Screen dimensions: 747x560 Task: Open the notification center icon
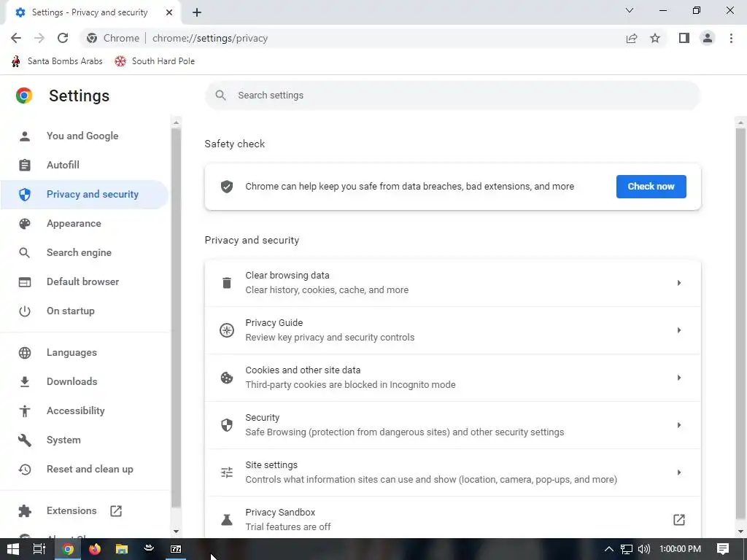(723, 549)
